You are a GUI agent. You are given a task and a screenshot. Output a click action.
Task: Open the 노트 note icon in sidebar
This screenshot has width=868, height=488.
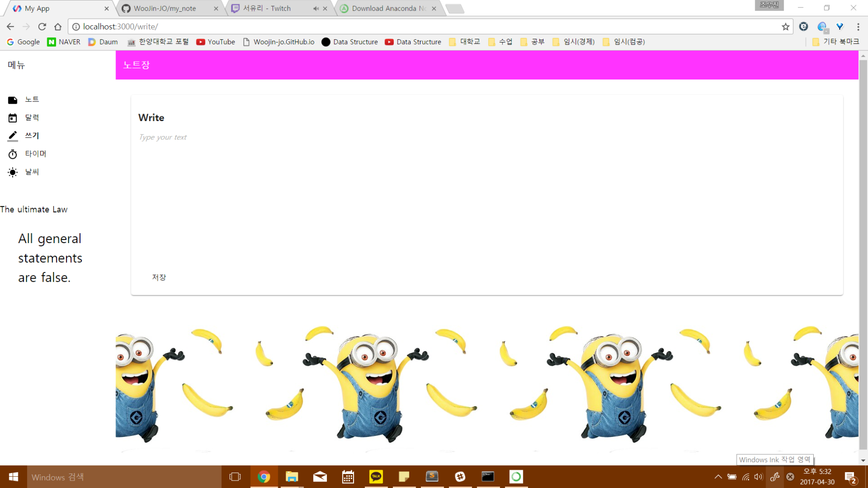click(x=13, y=100)
